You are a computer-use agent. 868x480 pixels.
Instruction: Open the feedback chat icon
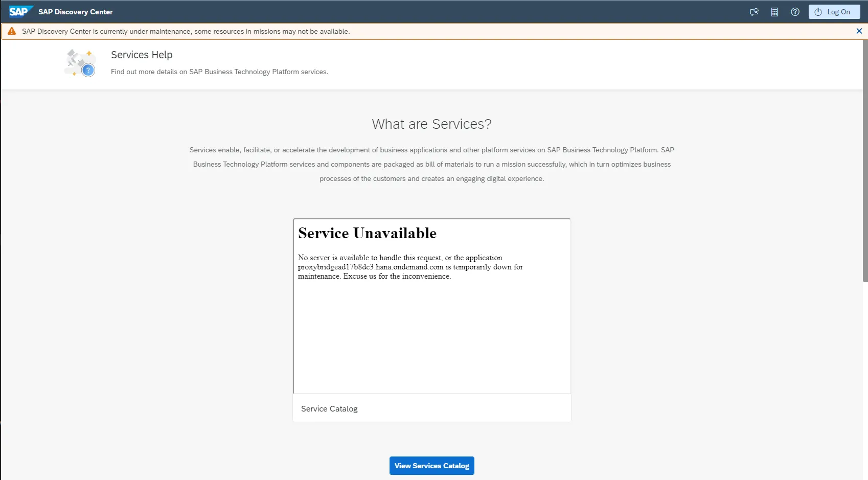point(754,12)
